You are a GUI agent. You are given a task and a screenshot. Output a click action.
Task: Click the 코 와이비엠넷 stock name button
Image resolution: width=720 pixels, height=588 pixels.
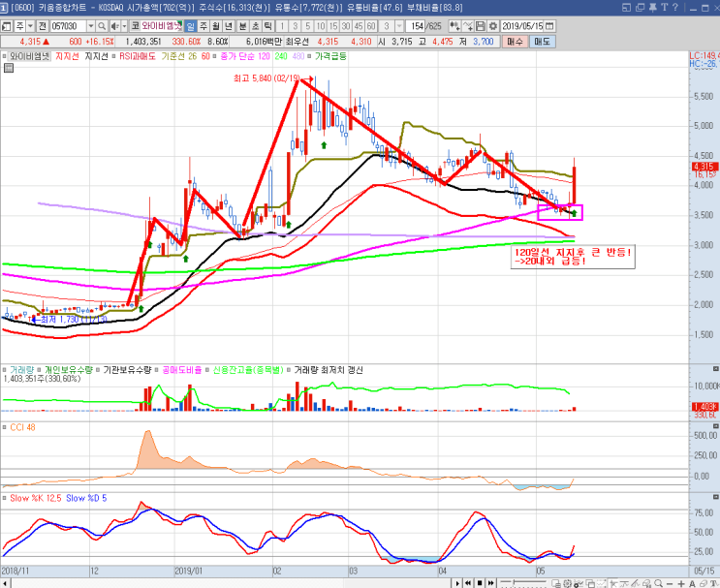[x=156, y=26]
